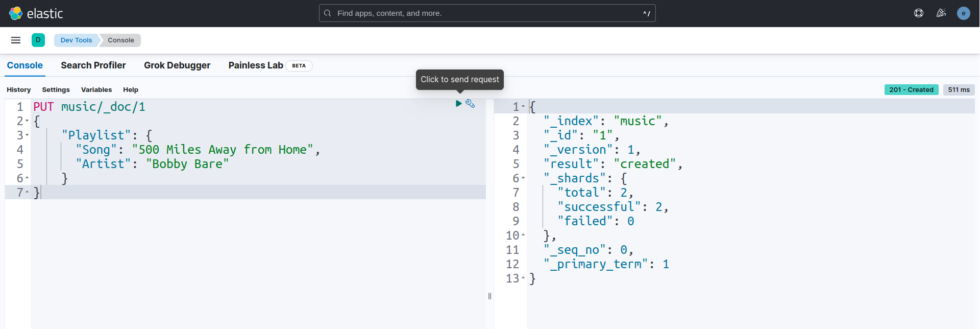Open the wrench request options menu
The height and width of the screenshot is (329, 980).
tap(470, 104)
